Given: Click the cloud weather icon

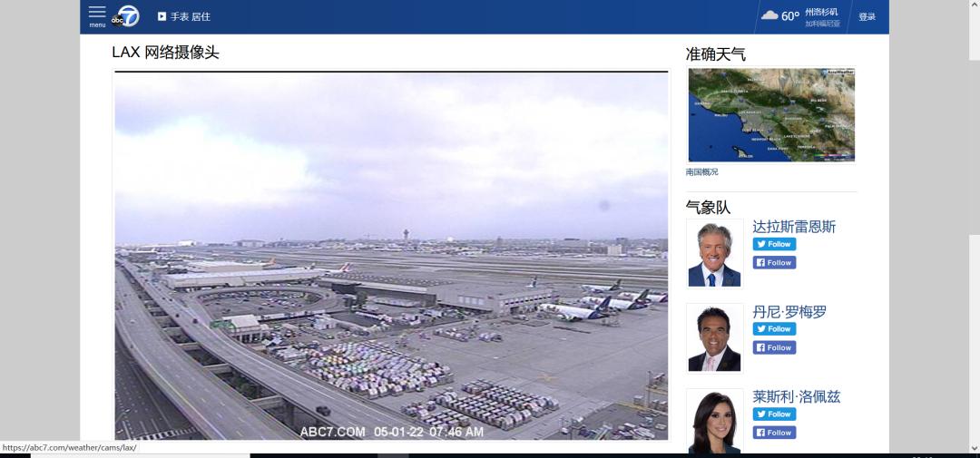Looking at the screenshot, I should 769,15.
